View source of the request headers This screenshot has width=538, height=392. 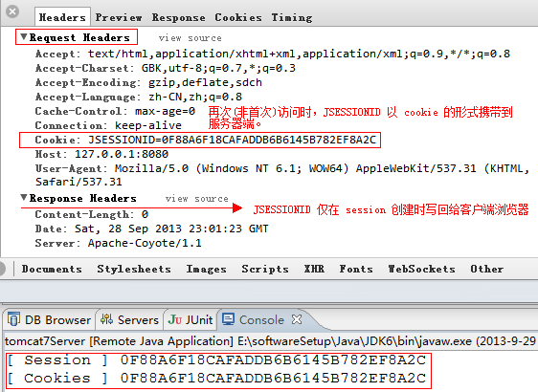point(191,38)
